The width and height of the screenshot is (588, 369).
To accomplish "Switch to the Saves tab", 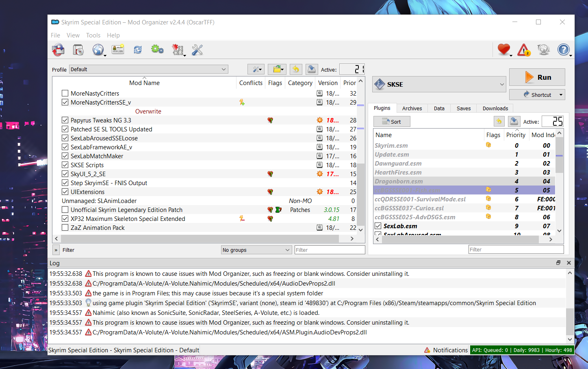I will (464, 108).
